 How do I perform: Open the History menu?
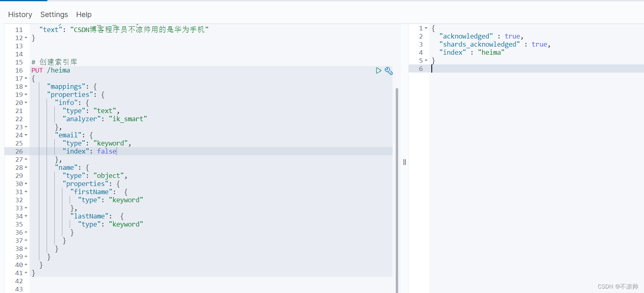pyautogui.click(x=20, y=15)
